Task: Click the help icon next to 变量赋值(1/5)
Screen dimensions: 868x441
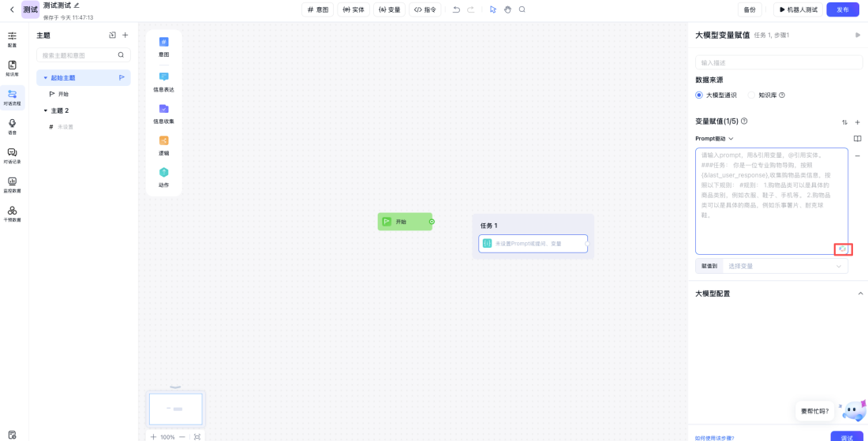Action: (x=744, y=121)
